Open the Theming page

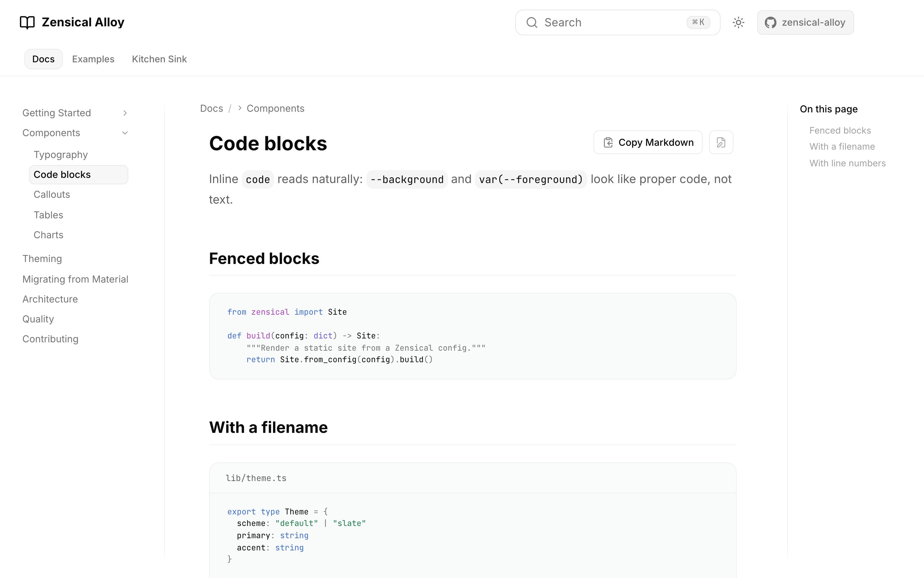pos(42,258)
